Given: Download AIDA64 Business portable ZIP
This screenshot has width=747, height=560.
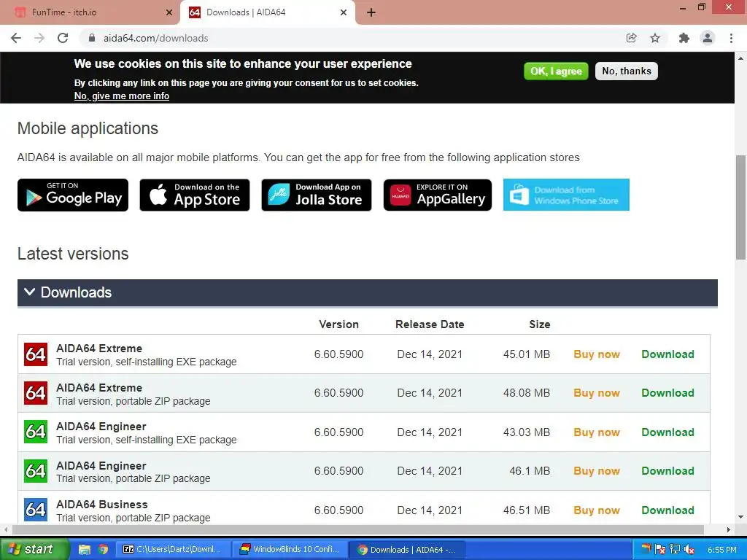Looking at the screenshot, I should (668, 510).
